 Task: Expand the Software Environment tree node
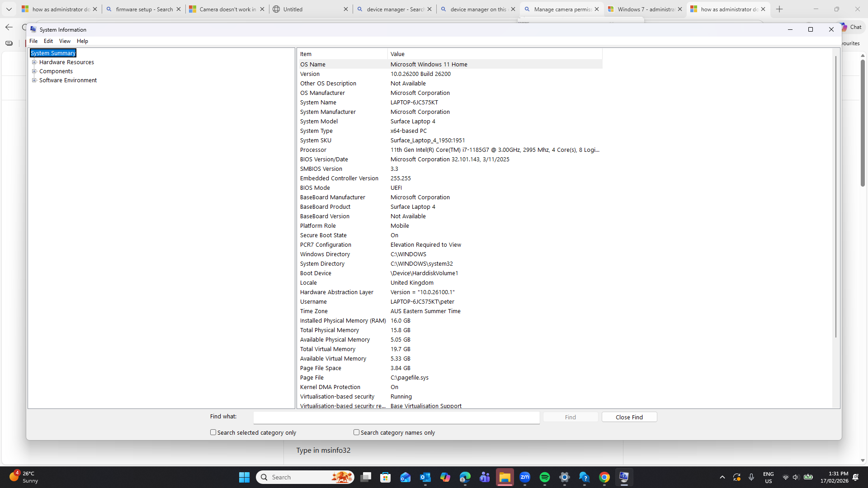point(34,80)
